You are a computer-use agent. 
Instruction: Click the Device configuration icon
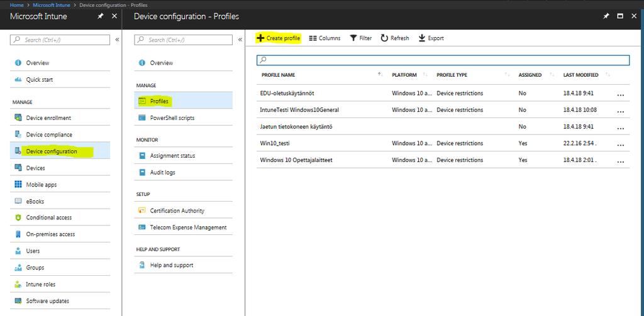point(18,151)
